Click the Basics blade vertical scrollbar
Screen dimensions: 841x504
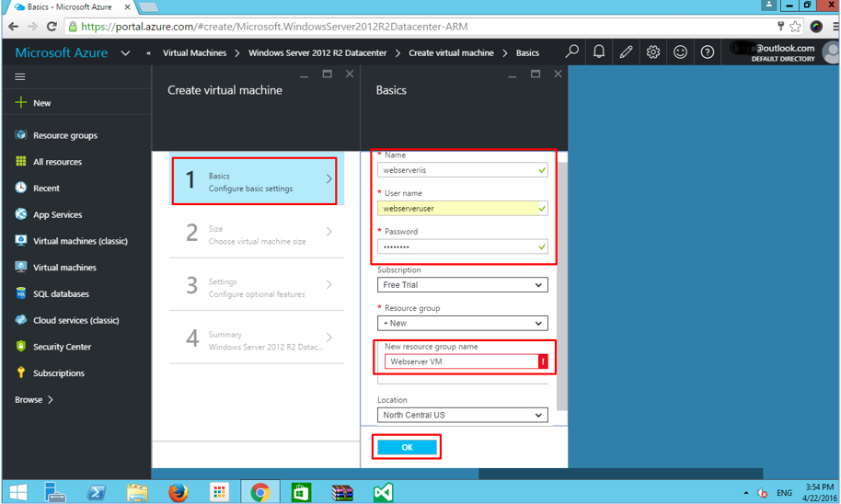coord(561,286)
